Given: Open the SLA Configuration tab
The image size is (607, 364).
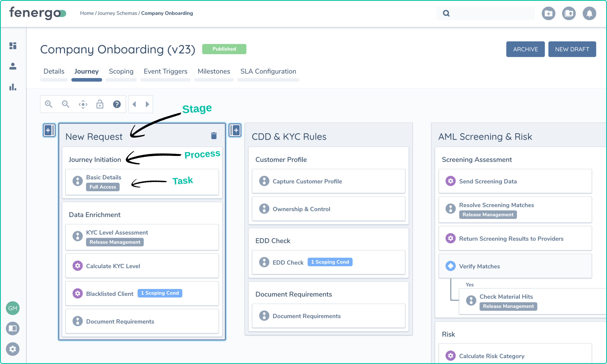Looking at the screenshot, I should 268,71.
